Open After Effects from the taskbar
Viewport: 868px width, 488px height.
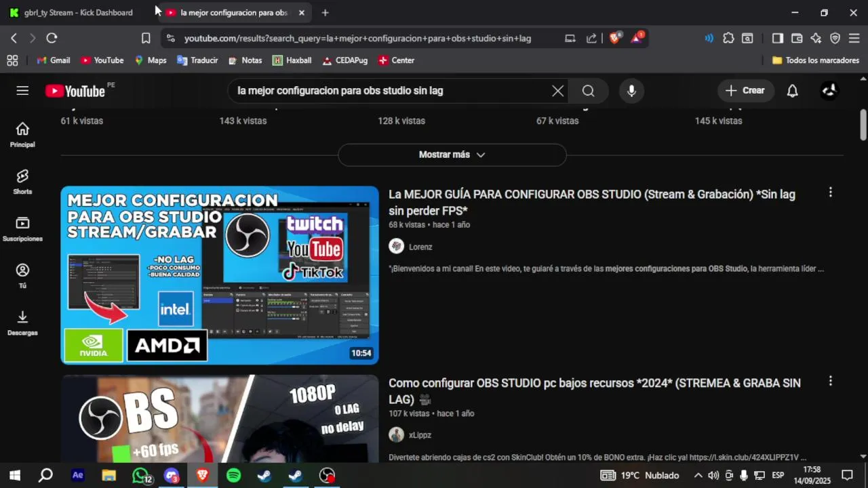coord(78,475)
